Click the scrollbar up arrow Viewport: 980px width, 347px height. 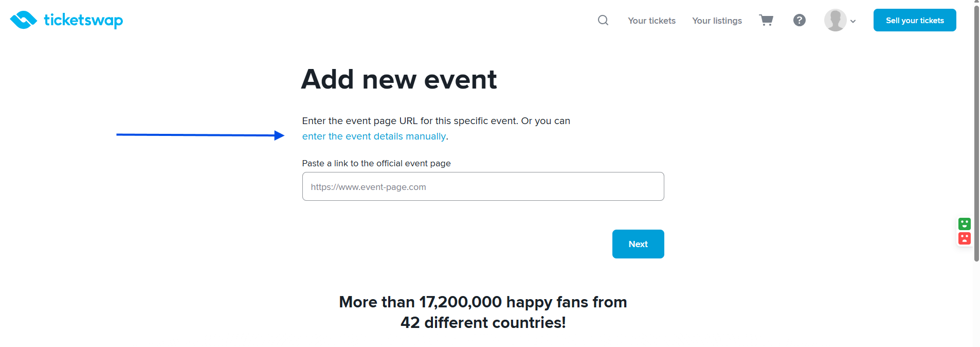click(x=976, y=2)
